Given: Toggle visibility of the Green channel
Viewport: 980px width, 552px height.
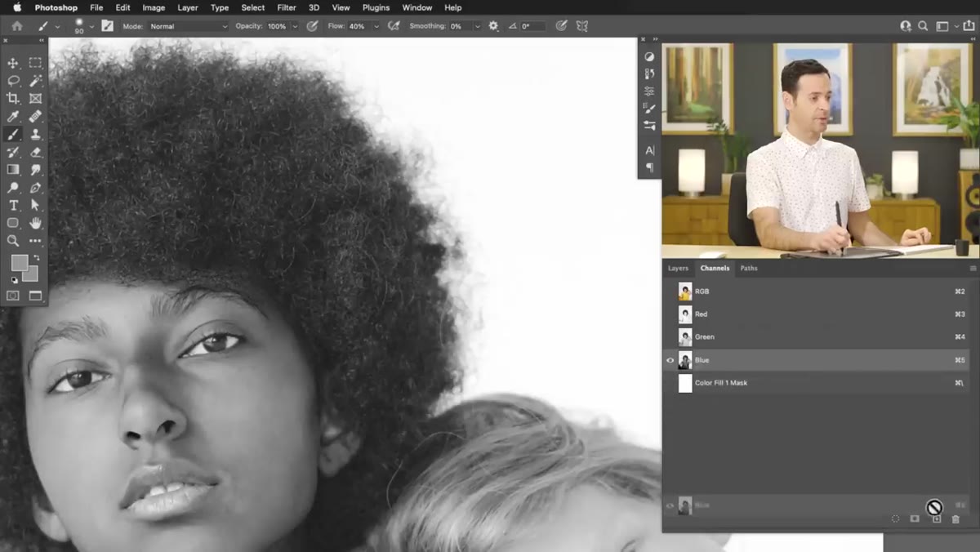Looking at the screenshot, I should (670, 337).
